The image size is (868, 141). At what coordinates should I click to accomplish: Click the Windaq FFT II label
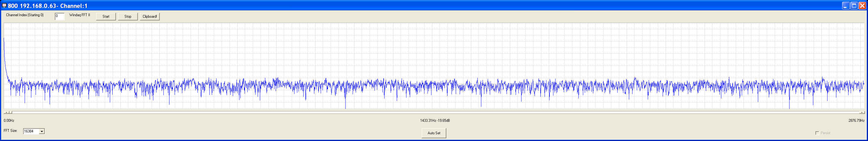tap(79, 15)
